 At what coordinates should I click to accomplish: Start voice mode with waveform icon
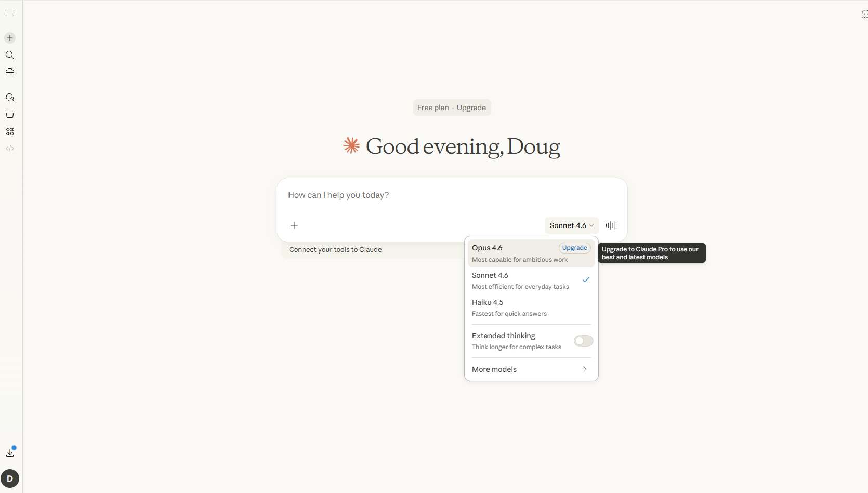(611, 225)
